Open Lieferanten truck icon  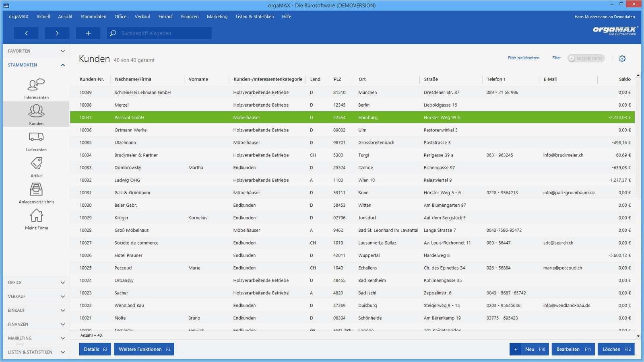[36, 137]
